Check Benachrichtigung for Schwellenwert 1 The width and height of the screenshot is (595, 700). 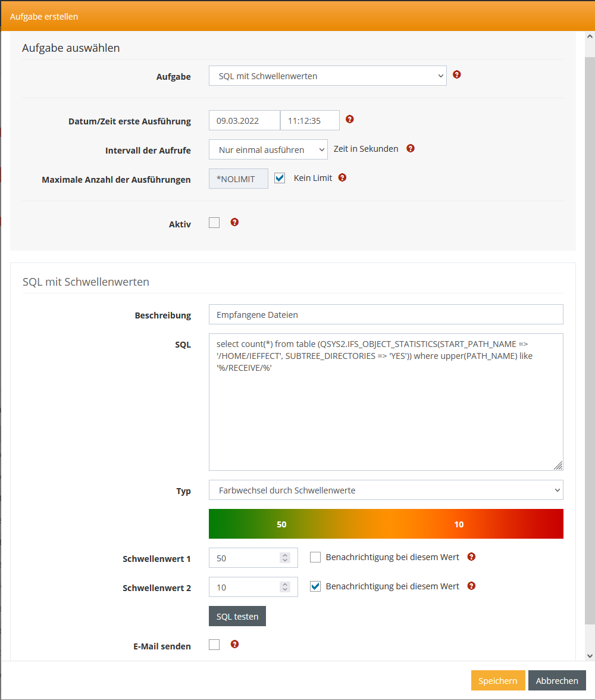pos(315,557)
